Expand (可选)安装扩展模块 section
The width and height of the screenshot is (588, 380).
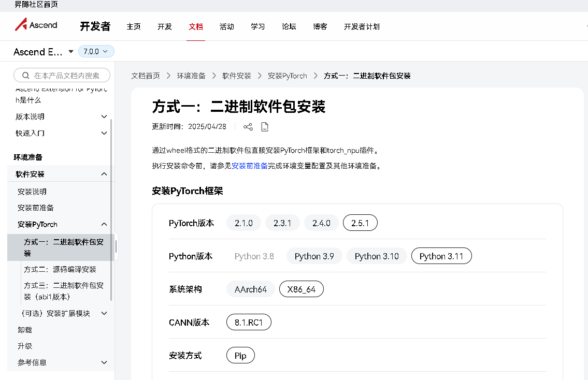coord(104,313)
